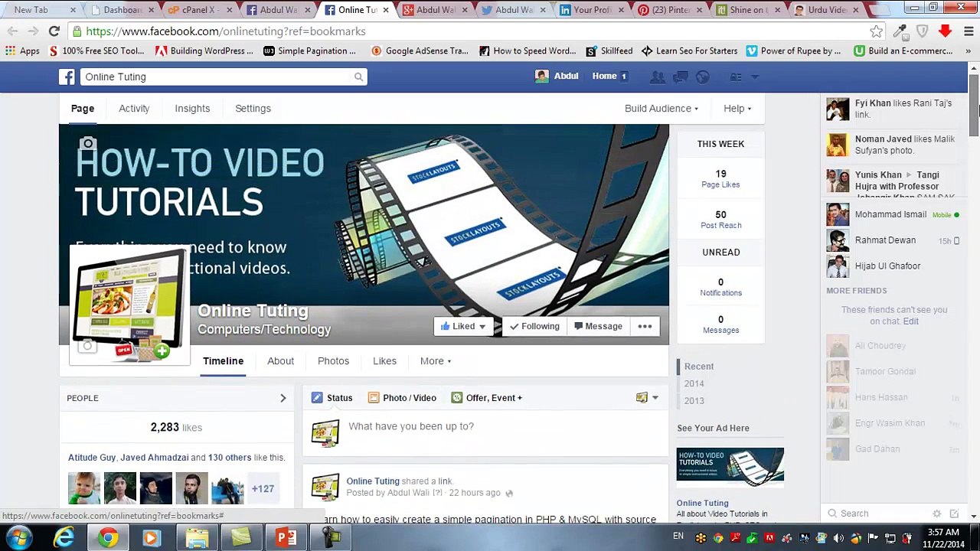Click 50 Post Reach stat
Image resolution: width=980 pixels, height=551 pixels.
tap(720, 220)
